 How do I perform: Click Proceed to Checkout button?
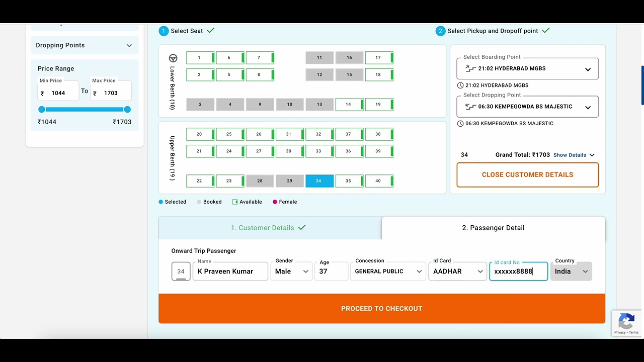pos(382,309)
